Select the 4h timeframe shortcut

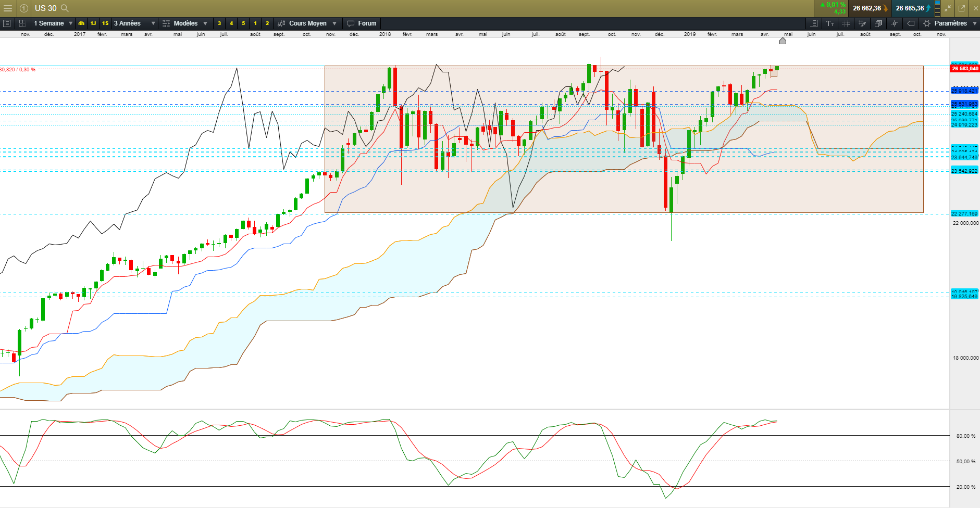point(81,23)
